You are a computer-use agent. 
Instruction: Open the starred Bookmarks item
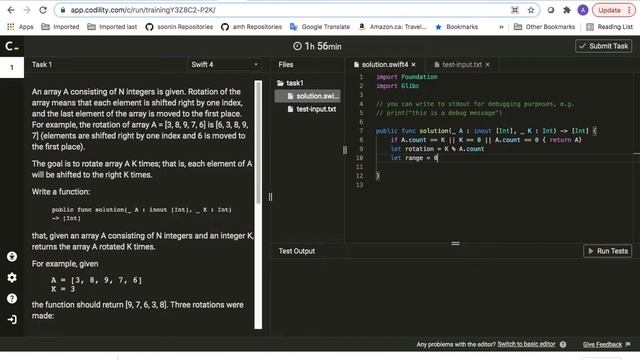coord(456,27)
